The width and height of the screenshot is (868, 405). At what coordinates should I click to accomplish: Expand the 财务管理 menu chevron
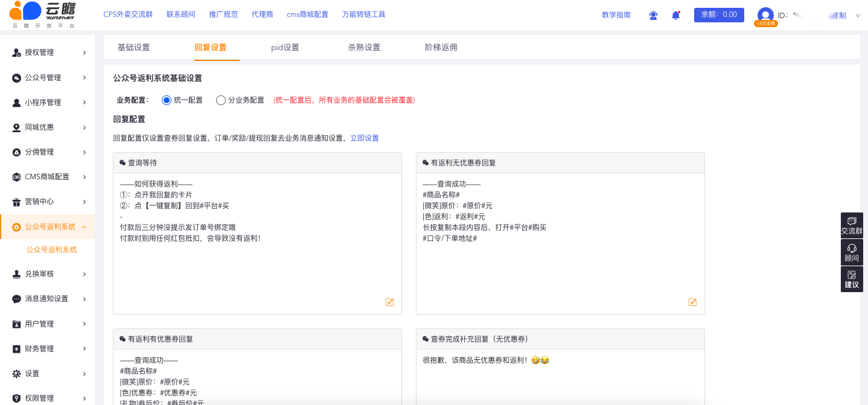(85, 349)
